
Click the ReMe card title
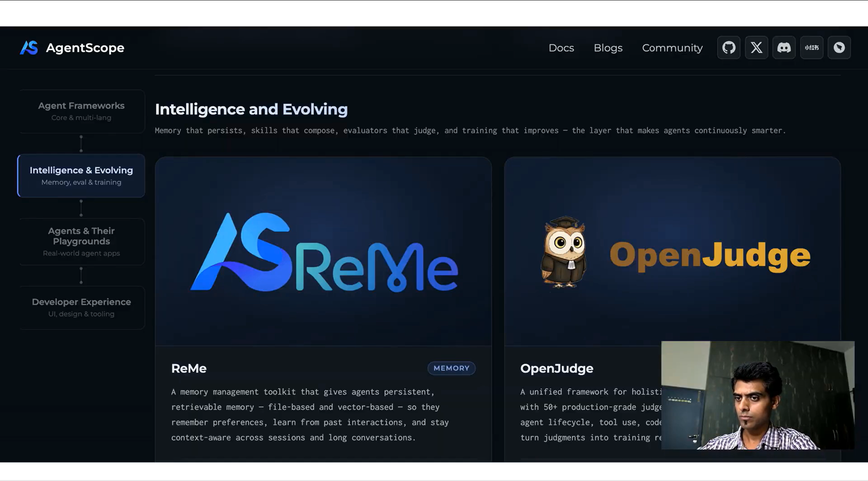coord(189,368)
